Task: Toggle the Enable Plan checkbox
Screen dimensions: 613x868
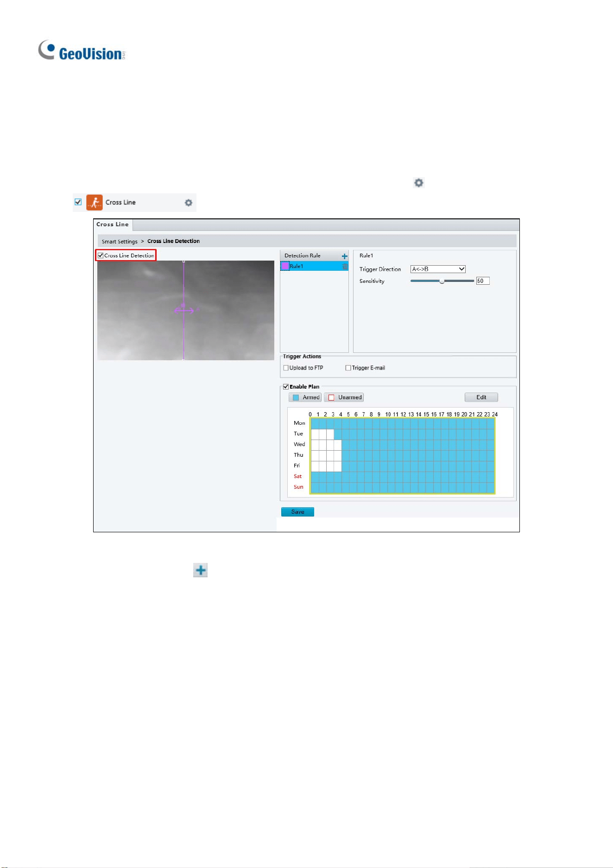Action: 286,387
